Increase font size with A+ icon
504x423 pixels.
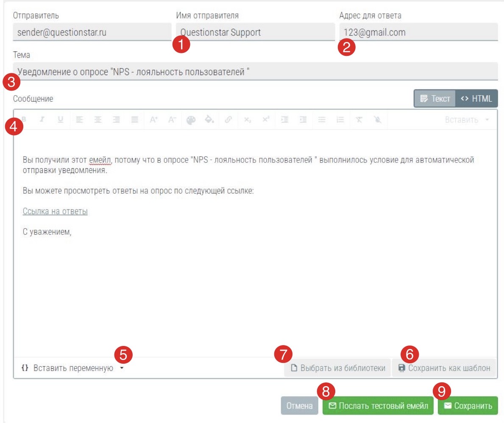pyautogui.click(x=153, y=120)
